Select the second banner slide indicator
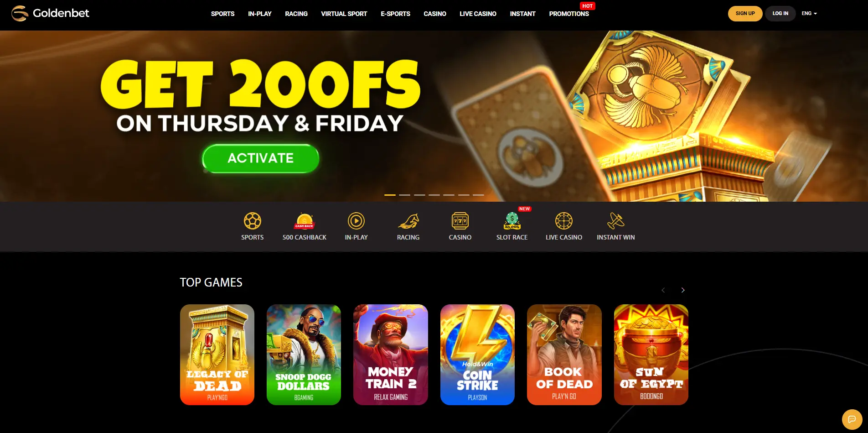This screenshot has width=868, height=433. coord(404,195)
